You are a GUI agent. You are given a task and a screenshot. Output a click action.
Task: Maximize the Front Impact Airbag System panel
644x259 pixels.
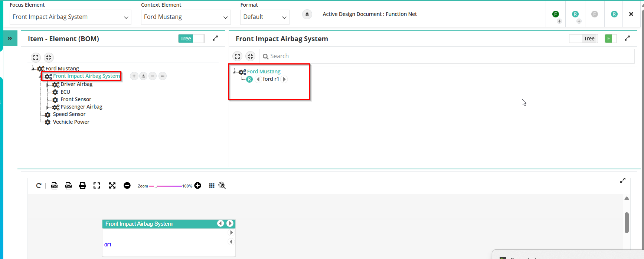627,38
